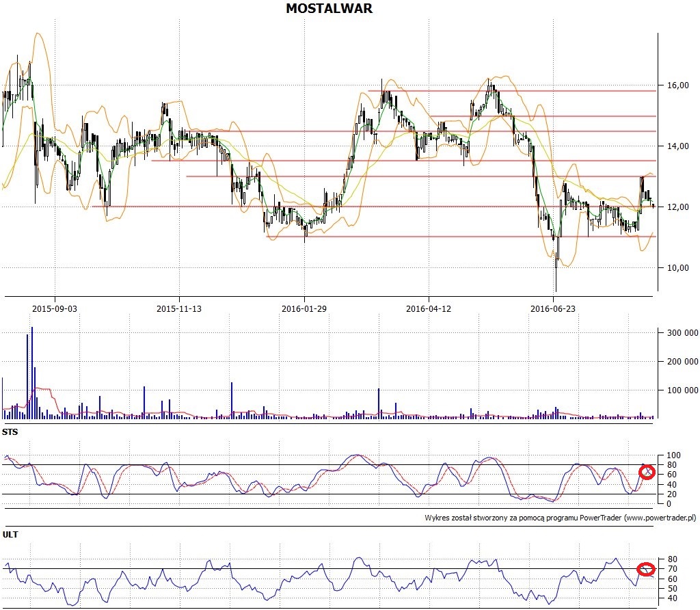This screenshot has height=610, width=700.
Task: Click the tallest volume bar in 2015
Action: (x=32, y=373)
